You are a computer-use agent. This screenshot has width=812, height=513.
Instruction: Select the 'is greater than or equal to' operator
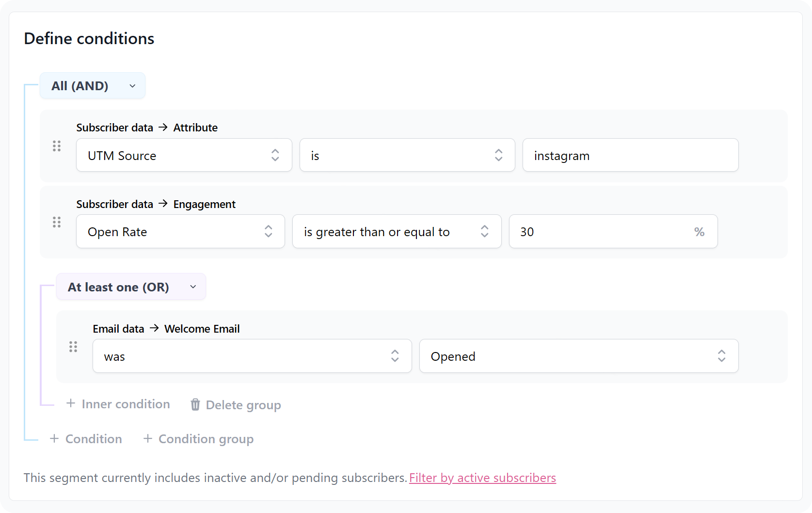click(397, 232)
